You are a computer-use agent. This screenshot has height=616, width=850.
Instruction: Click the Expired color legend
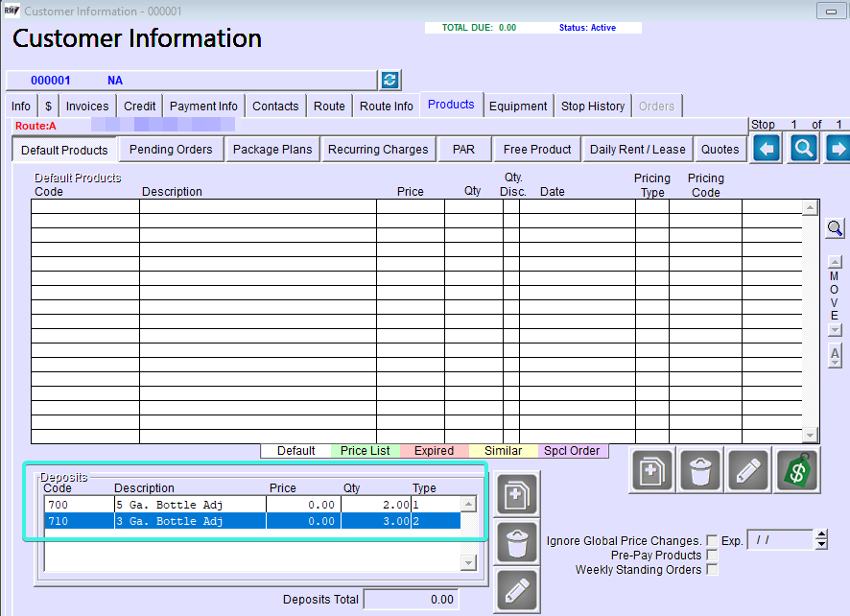(x=434, y=451)
